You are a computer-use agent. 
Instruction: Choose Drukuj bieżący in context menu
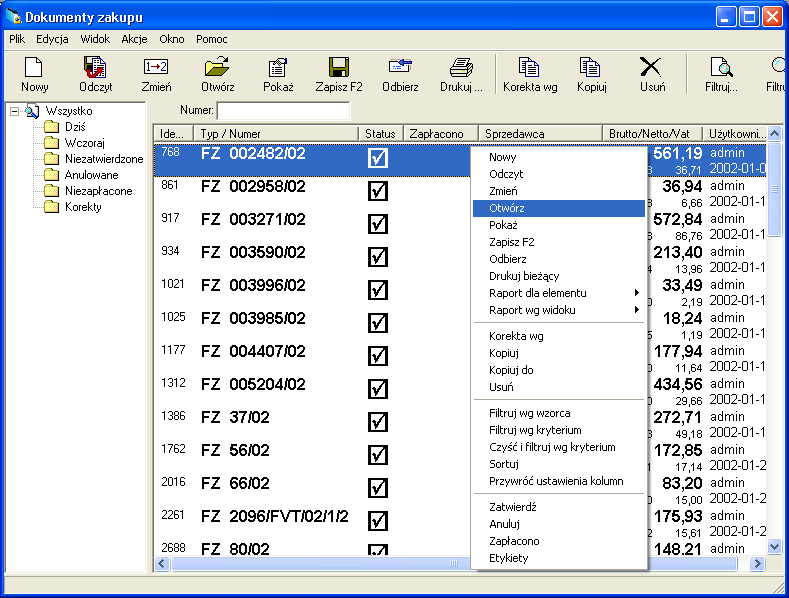pos(559,276)
